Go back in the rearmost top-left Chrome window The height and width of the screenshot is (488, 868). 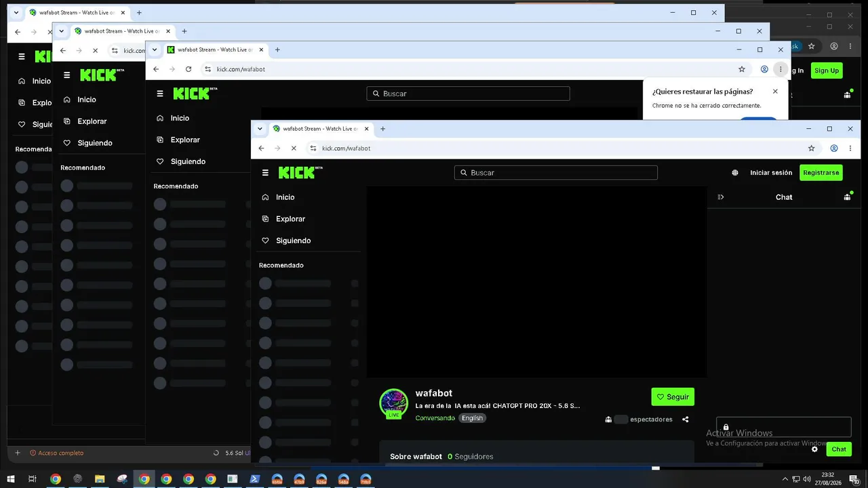[18, 32]
